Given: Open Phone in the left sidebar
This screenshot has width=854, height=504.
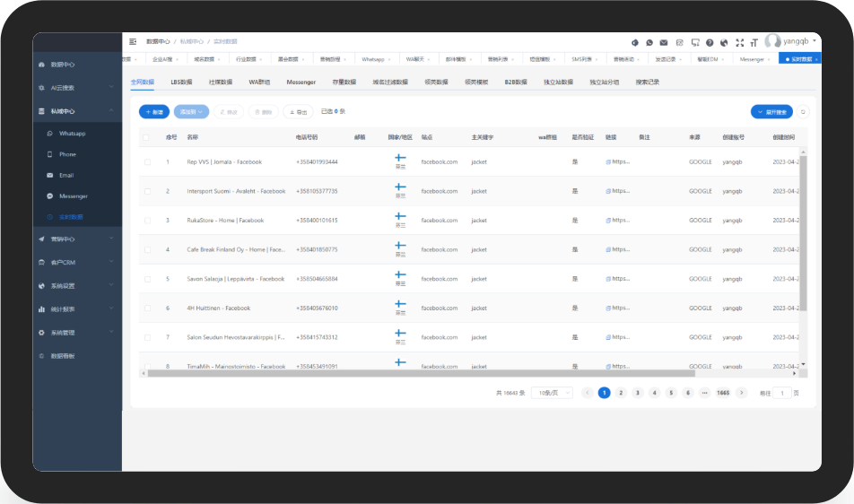Looking at the screenshot, I should (67, 154).
